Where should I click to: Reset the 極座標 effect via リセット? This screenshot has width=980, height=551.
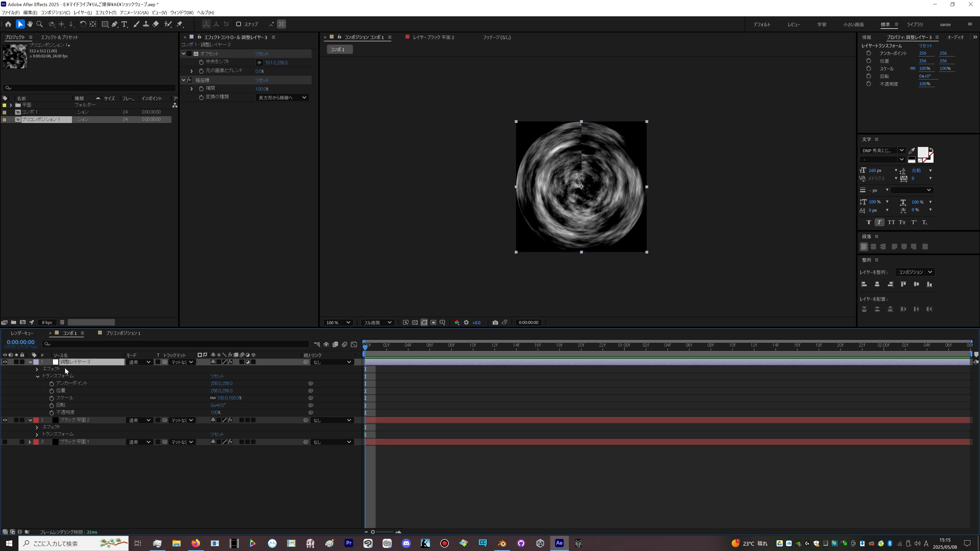tap(262, 80)
